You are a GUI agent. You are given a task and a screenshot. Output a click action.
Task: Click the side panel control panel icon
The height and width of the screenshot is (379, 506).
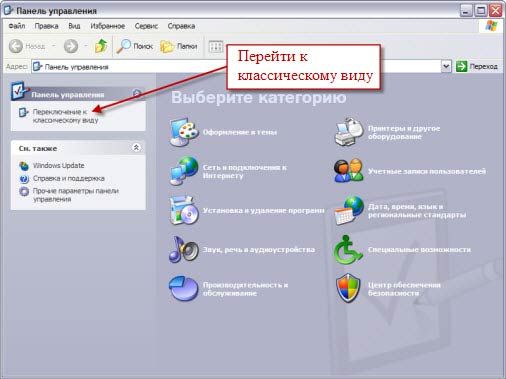(x=20, y=91)
